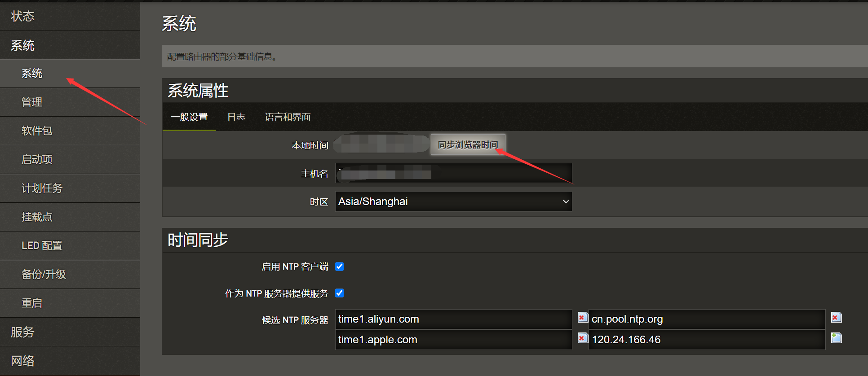Toggle 启用 NTP 客户端 checkbox
Viewport: 868px width, 376px height.
pyautogui.click(x=340, y=267)
